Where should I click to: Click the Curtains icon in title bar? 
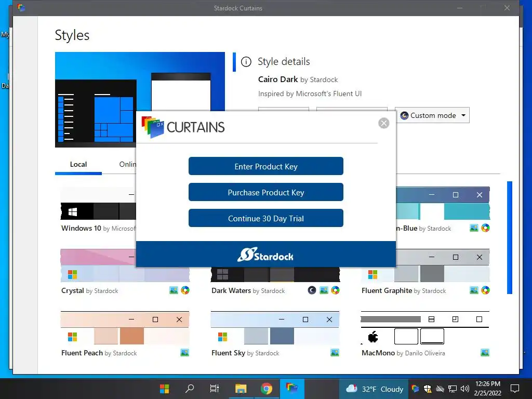click(x=21, y=8)
